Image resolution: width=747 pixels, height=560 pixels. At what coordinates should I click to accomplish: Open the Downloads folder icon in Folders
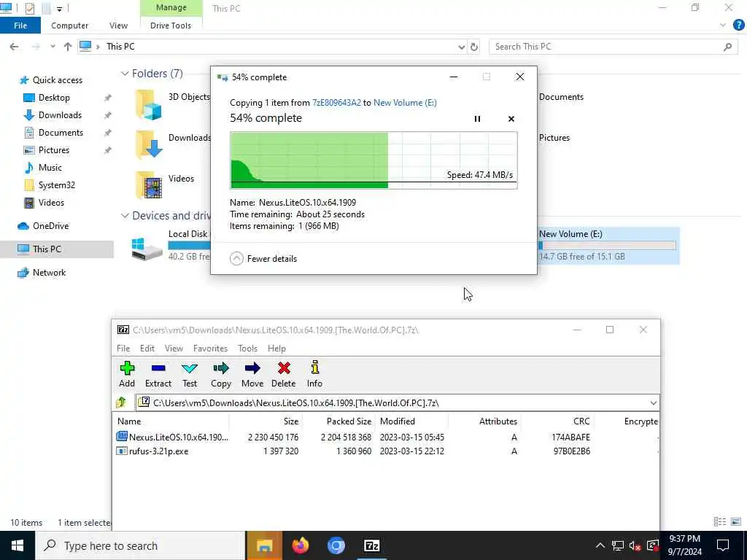tap(149, 145)
